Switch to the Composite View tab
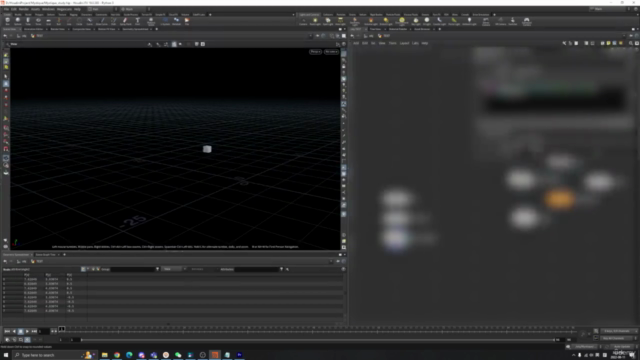 coord(82,29)
